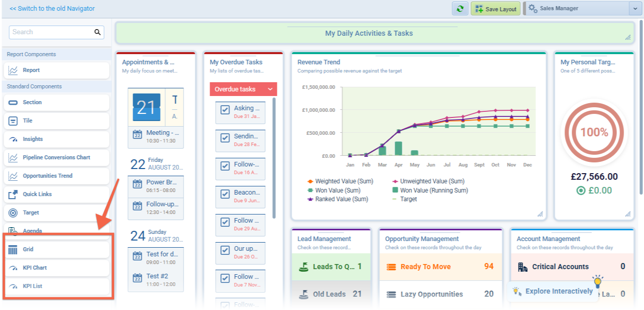This screenshot has height=310, width=644.
Task: Tick the 'Sendin...' overdue task checkbox
Action: tap(225, 138)
